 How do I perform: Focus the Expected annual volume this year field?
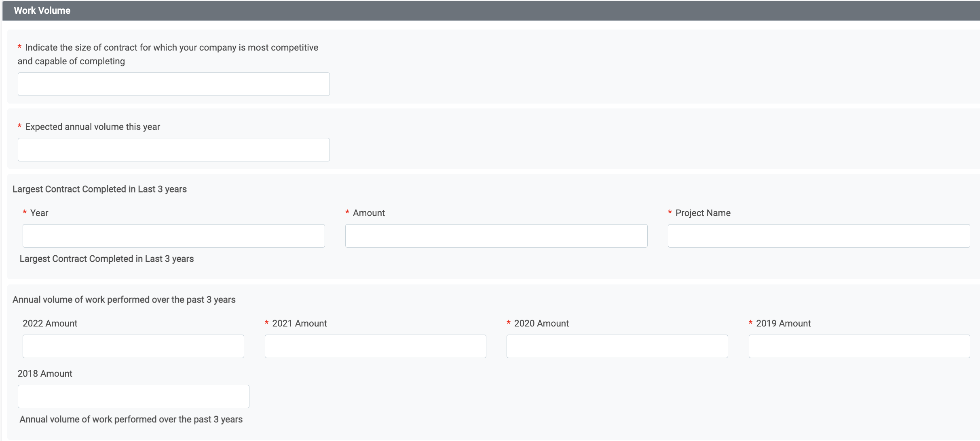point(173,150)
